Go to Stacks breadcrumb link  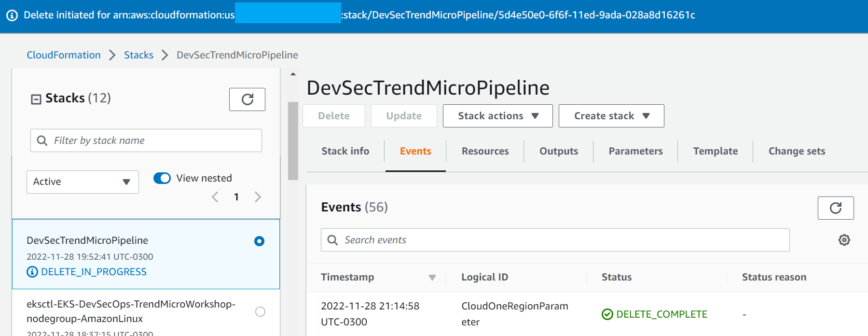pyautogui.click(x=138, y=55)
